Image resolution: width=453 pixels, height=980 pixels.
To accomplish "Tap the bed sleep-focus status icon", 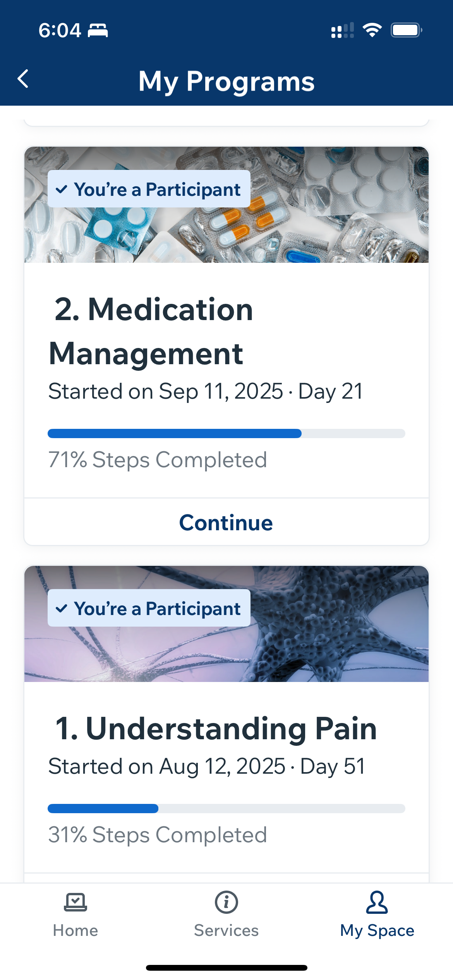I will (x=98, y=30).
